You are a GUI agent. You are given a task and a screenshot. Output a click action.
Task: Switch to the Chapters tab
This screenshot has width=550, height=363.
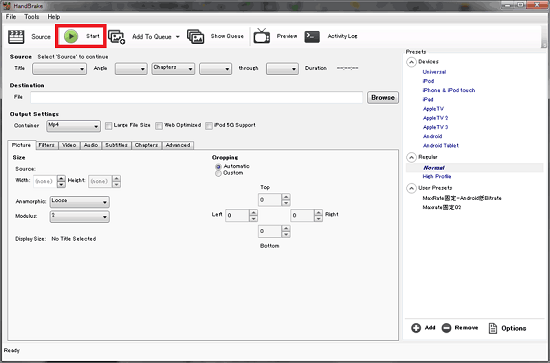147,145
